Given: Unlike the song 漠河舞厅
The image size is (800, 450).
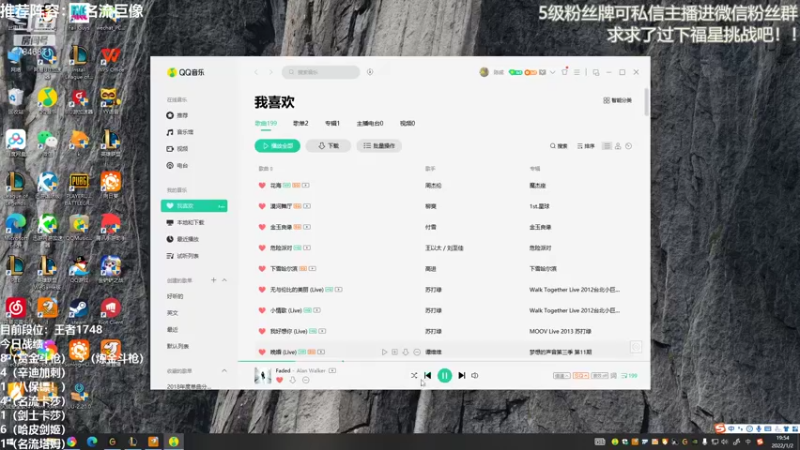Looking at the screenshot, I should click(x=262, y=207).
